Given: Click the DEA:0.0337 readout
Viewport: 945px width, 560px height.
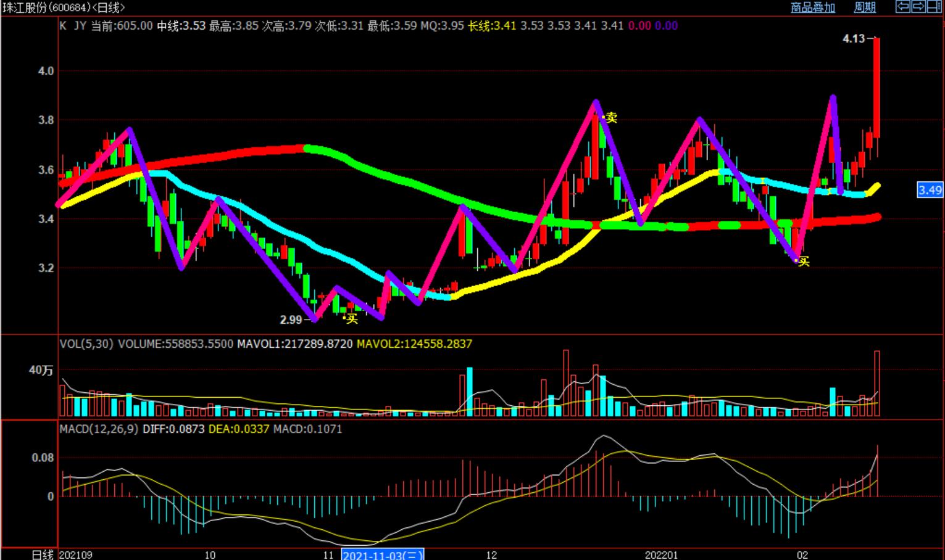Looking at the screenshot, I should 239,429.
